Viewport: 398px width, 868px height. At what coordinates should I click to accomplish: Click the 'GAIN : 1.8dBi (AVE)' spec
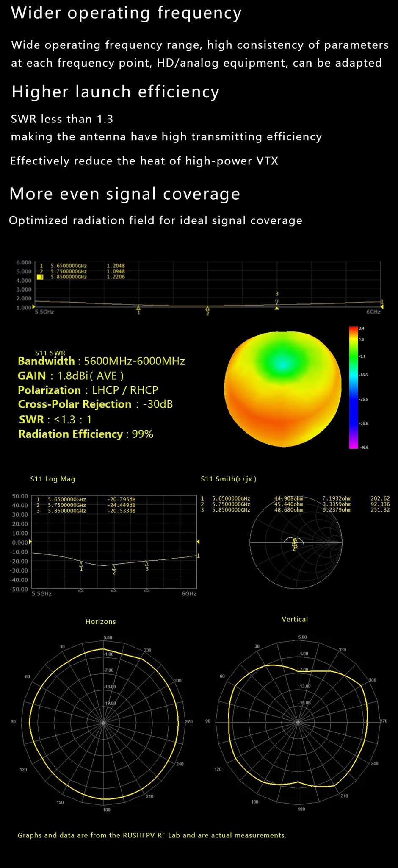pyautogui.click(x=71, y=376)
